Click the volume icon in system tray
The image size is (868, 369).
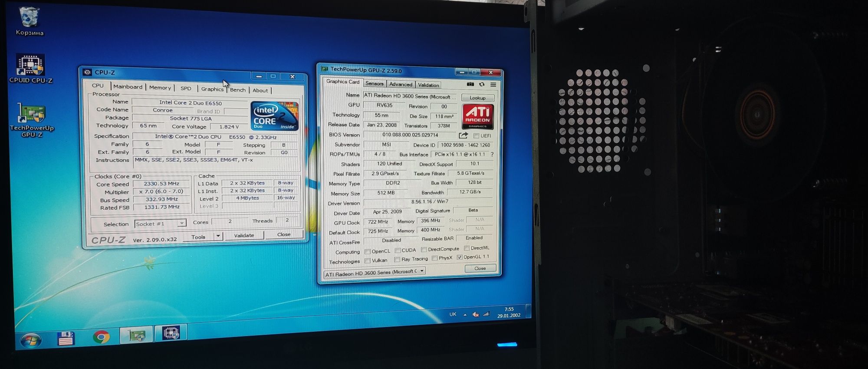tap(476, 314)
